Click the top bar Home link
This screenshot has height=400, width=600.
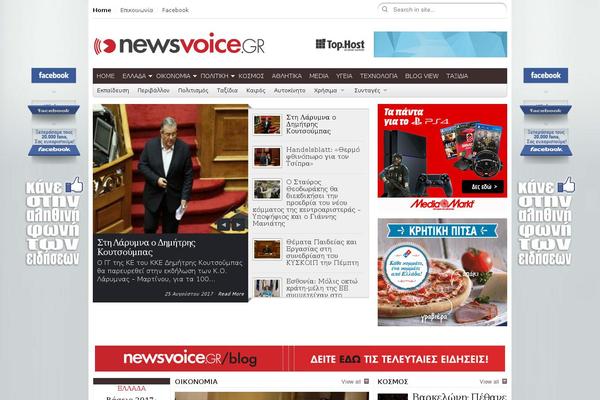102,10
